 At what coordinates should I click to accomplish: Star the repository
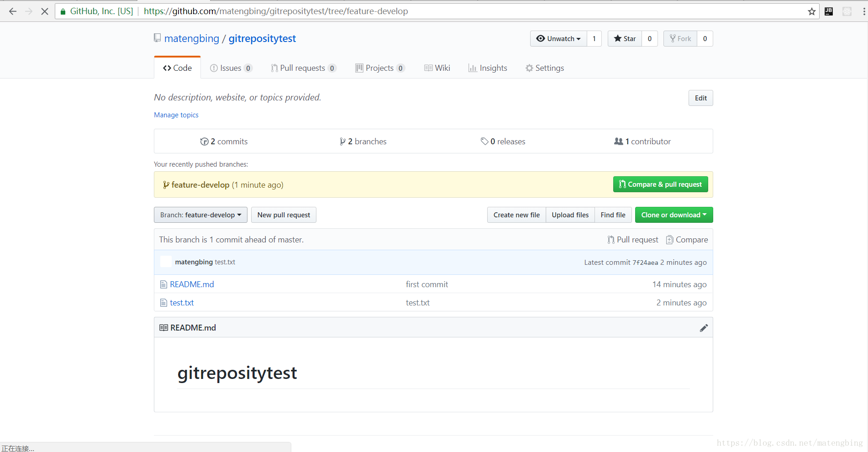[x=625, y=39]
